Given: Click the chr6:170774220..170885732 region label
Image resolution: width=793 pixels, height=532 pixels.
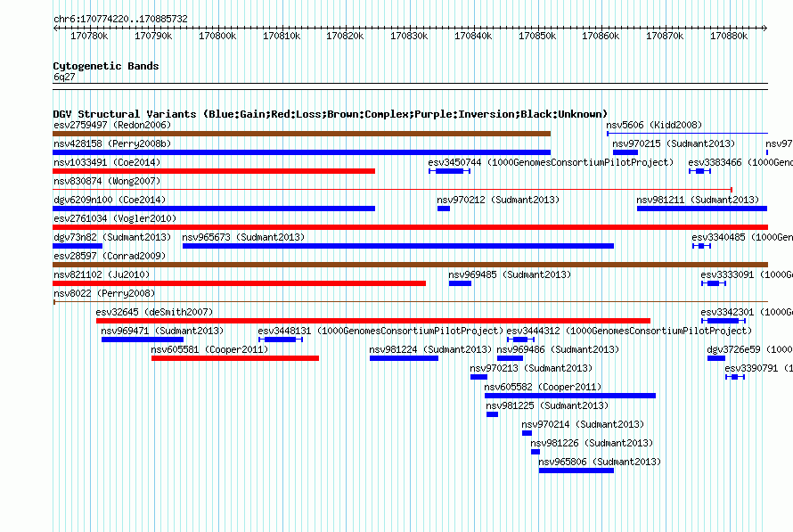Looking at the screenshot, I should click(x=120, y=19).
